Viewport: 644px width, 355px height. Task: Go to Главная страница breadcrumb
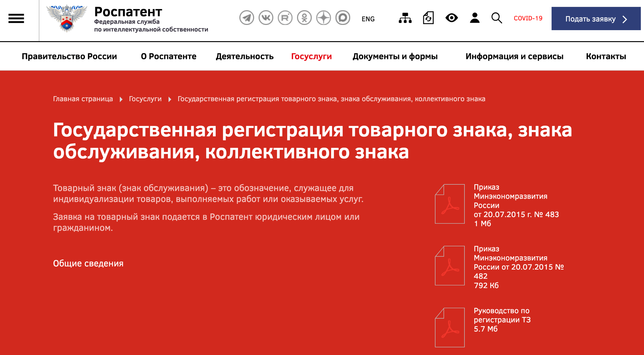click(83, 99)
